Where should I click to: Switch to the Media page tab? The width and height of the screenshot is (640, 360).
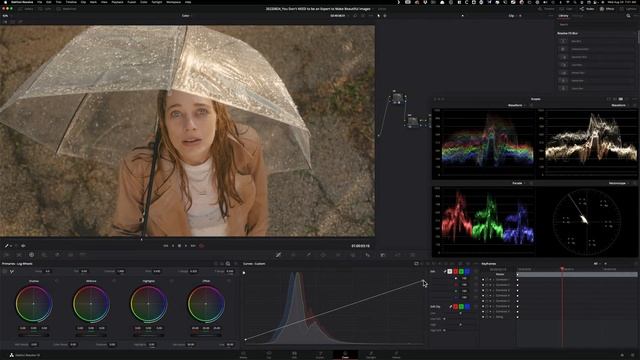click(243, 355)
